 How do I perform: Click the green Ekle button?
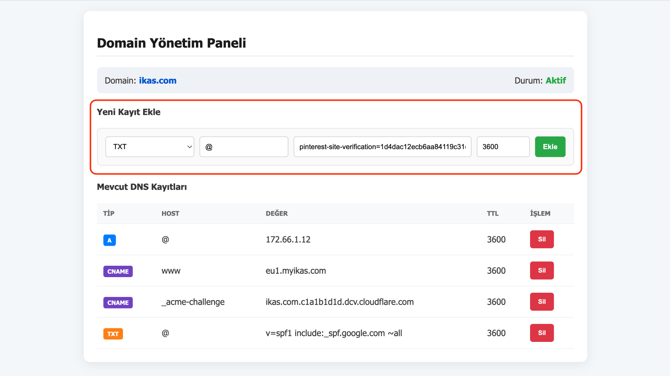coord(550,147)
